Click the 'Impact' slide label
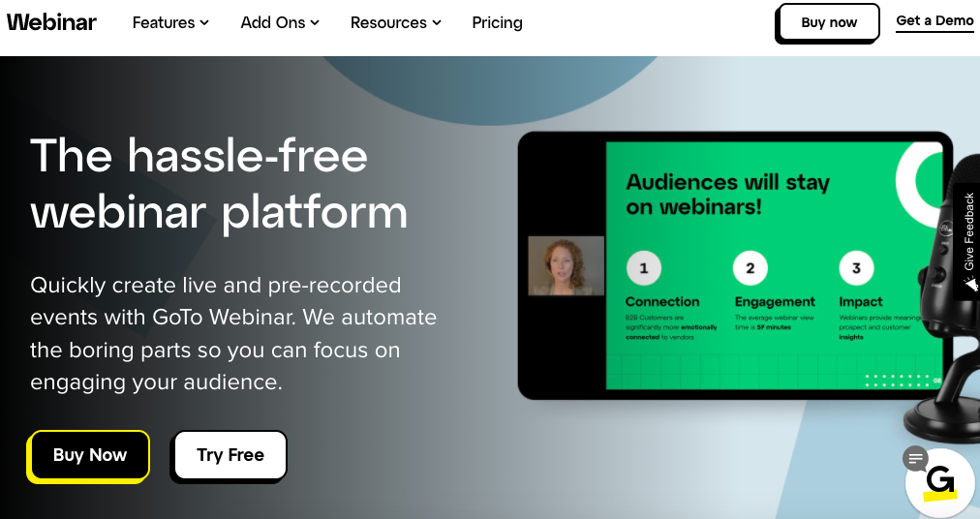The height and width of the screenshot is (519, 980). (x=861, y=302)
